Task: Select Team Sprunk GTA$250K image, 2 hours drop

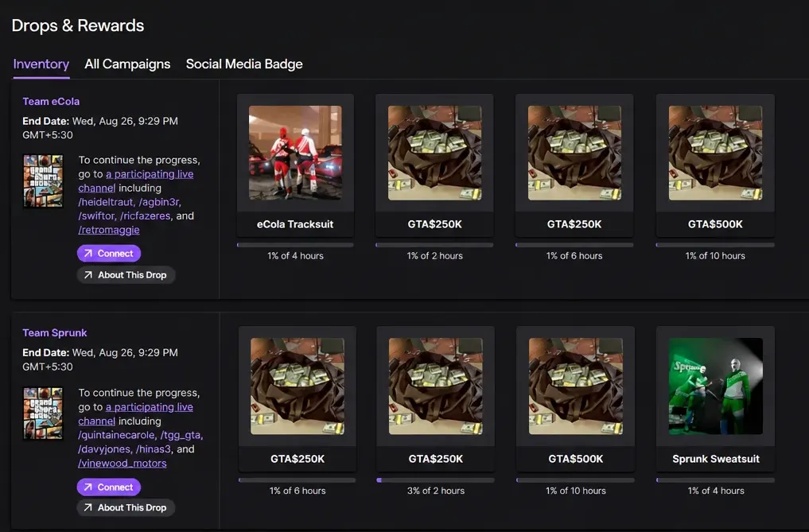Action: coord(435,386)
